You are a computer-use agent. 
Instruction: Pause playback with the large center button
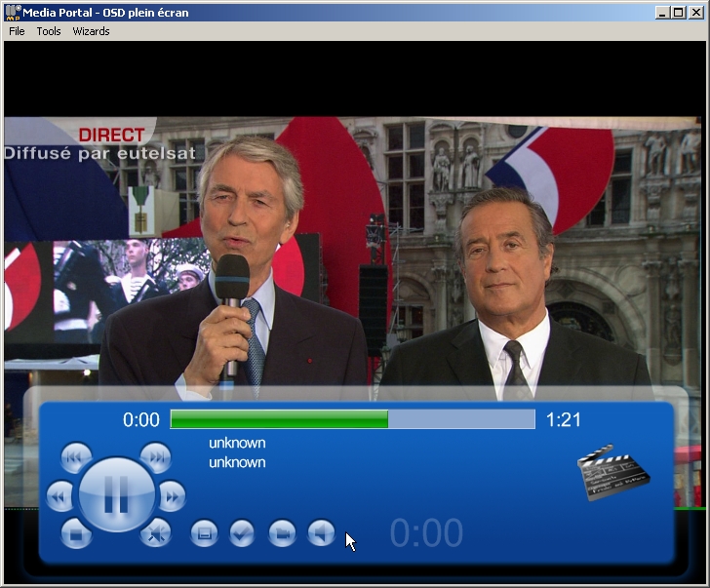click(117, 494)
